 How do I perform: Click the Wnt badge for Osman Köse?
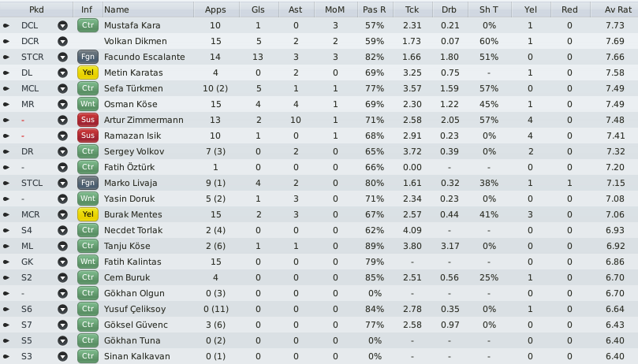pos(88,104)
